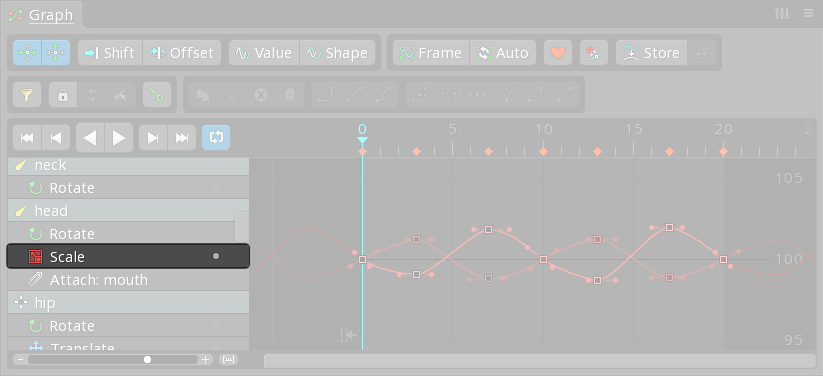Play the animation in reverse
The width and height of the screenshot is (823, 376).
(90, 138)
